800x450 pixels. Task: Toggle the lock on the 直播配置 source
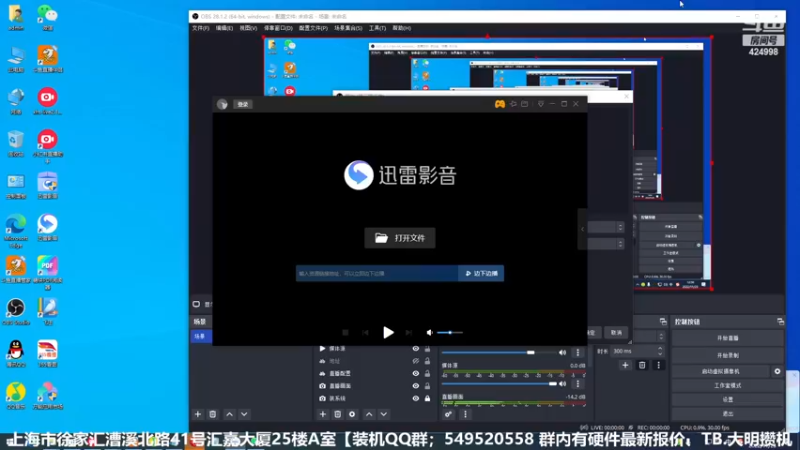pyautogui.click(x=428, y=373)
